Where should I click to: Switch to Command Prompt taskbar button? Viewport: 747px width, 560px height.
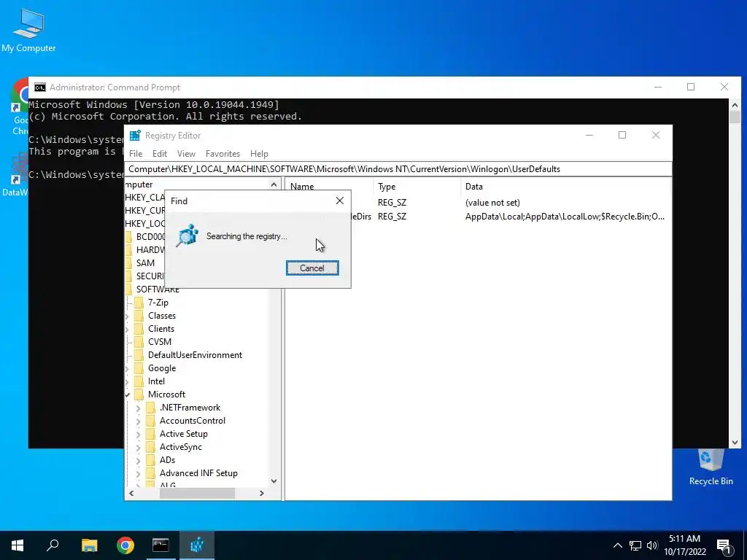(160, 545)
